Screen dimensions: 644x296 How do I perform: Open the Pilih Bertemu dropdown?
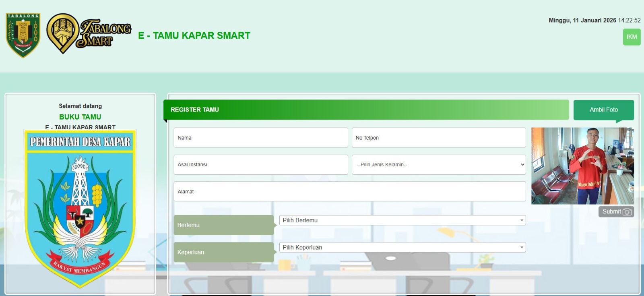click(402, 220)
